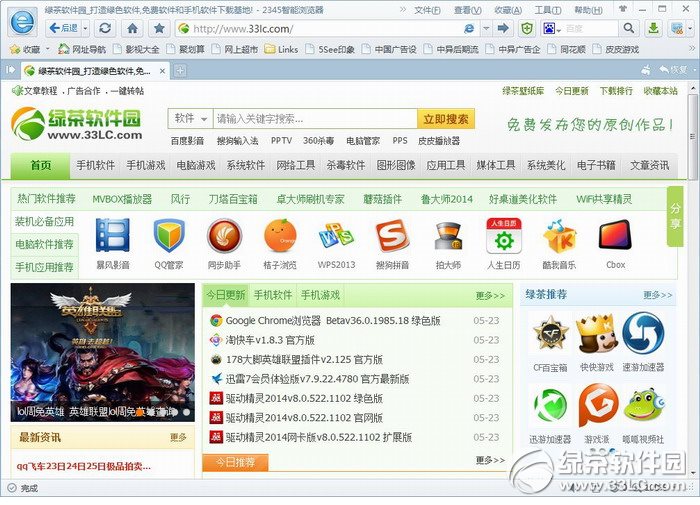Screen dimensions: 700x505
Task: Open the 文件(F) menu
Action: click(427, 9)
